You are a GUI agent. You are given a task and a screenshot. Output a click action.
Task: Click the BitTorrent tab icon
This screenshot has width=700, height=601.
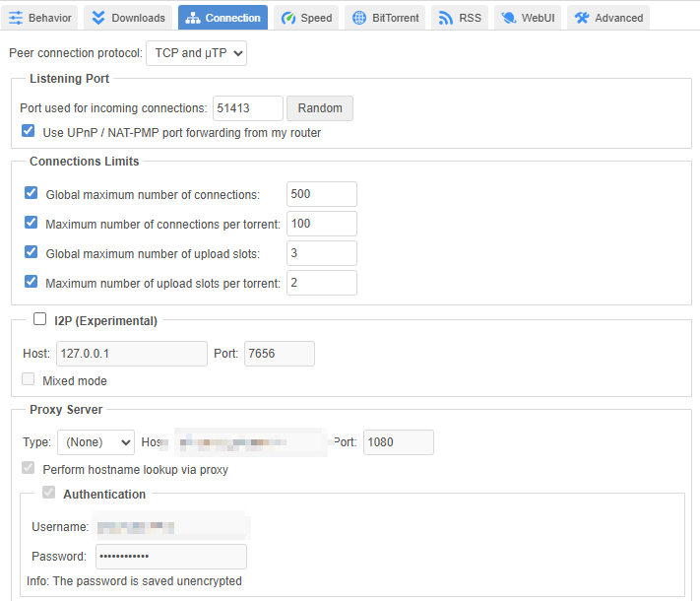(359, 18)
